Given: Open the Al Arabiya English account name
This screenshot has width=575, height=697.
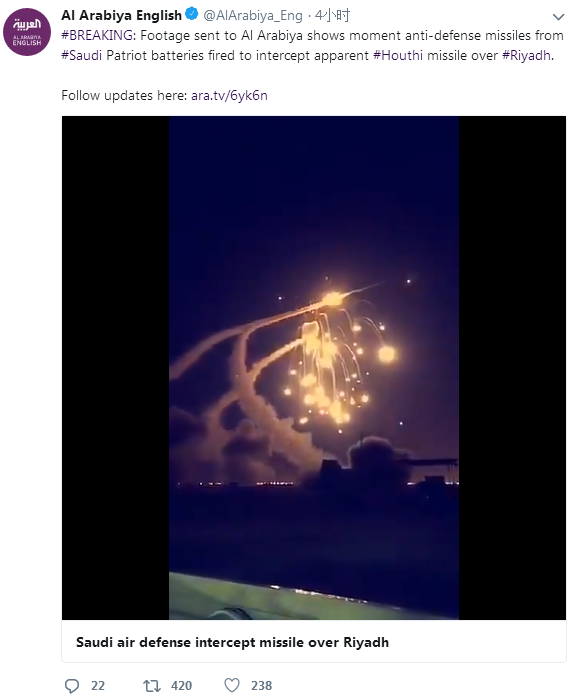Looking at the screenshot, I should [121, 15].
